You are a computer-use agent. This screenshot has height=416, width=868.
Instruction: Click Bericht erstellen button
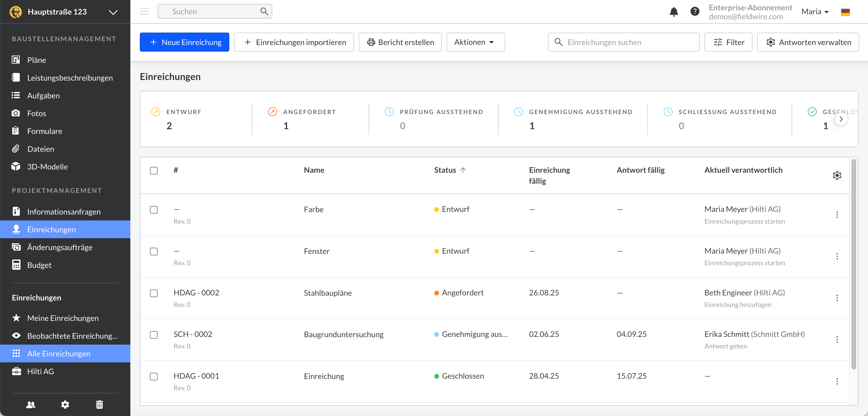pyautogui.click(x=400, y=42)
